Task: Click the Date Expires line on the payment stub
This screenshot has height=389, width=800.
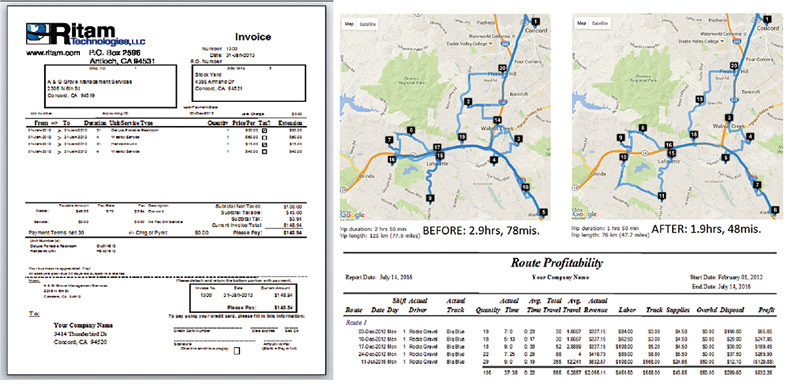Action: [x=264, y=329]
